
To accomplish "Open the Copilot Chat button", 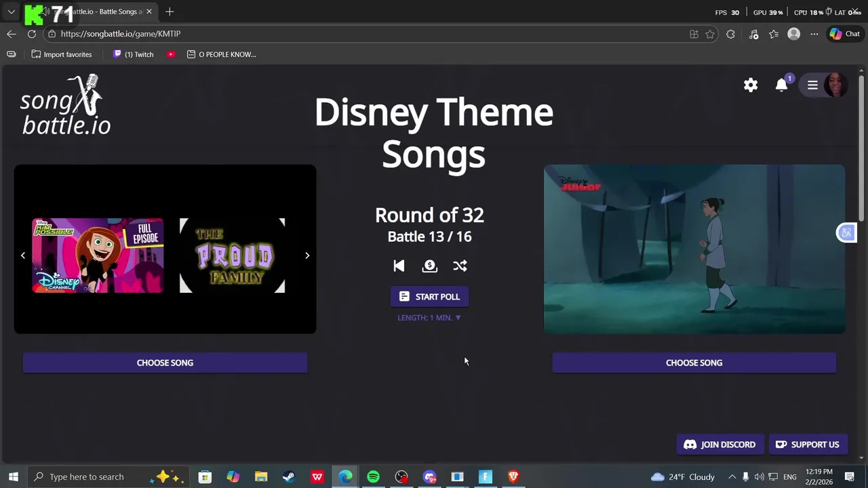I will coord(844,34).
